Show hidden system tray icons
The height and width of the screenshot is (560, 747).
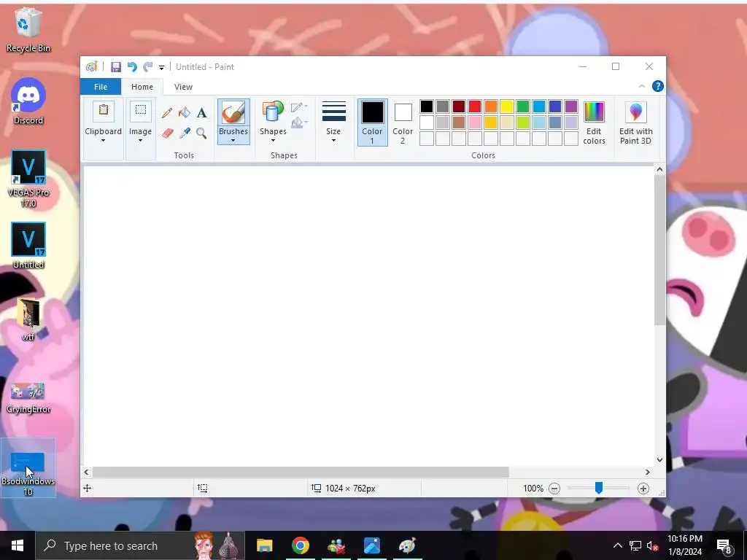tap(617, 545)
